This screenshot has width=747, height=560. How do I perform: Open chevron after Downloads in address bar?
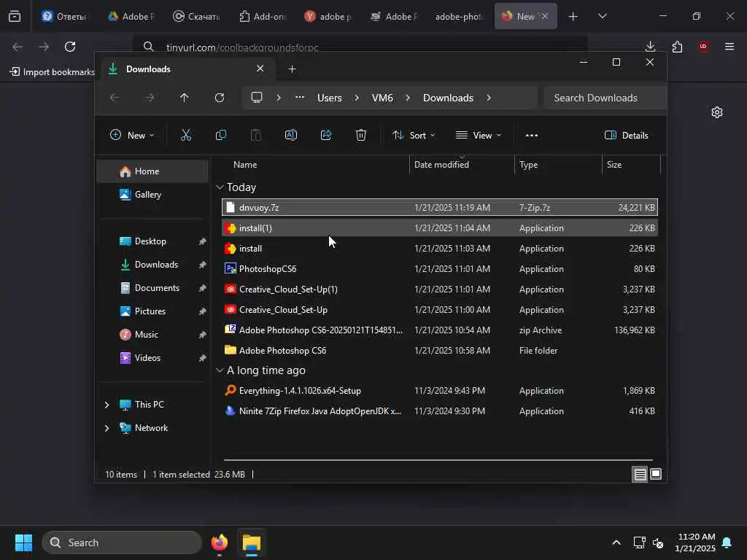pyautogui.click(x=489, y=98)
